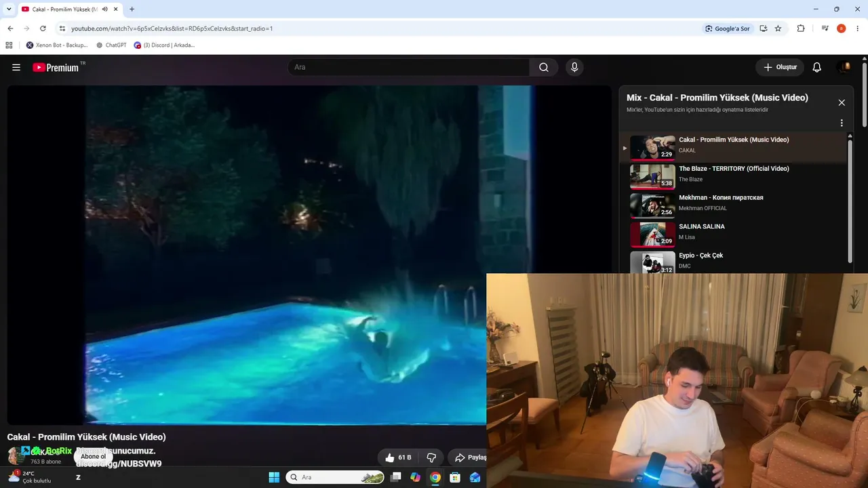
Task: Open Outlook from the taskbar
Action: click(x=475, y=477)
